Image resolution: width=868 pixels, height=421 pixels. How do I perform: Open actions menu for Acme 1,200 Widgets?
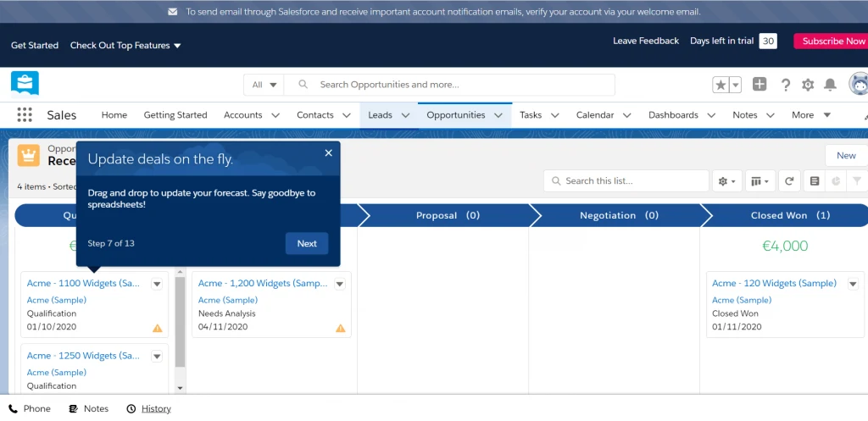coord(339,284)
